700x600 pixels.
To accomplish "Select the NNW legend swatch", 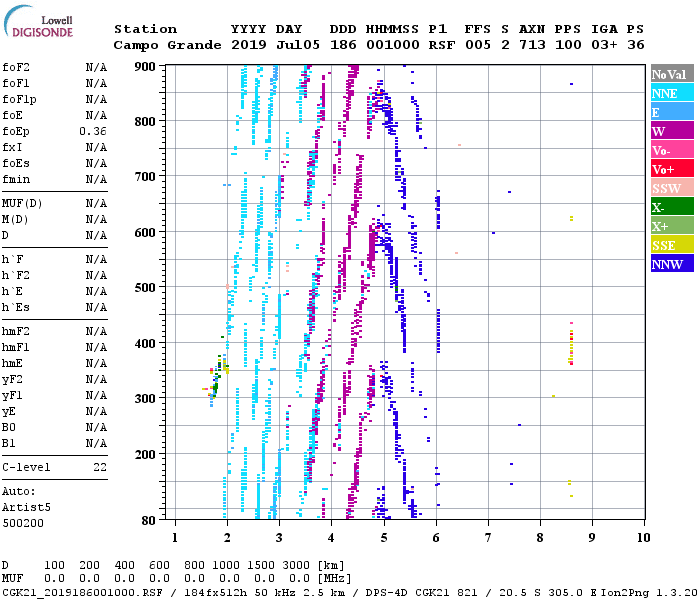I will [672, 263].
